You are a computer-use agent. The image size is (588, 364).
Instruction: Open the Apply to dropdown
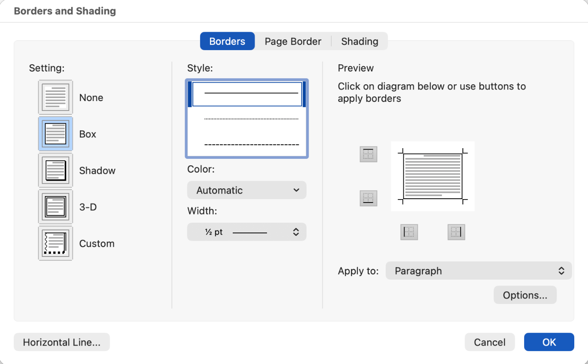coord(478,271)
